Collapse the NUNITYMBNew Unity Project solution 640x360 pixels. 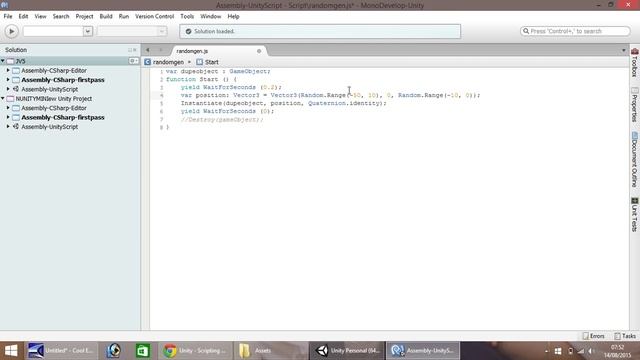(x=3, y=98)
